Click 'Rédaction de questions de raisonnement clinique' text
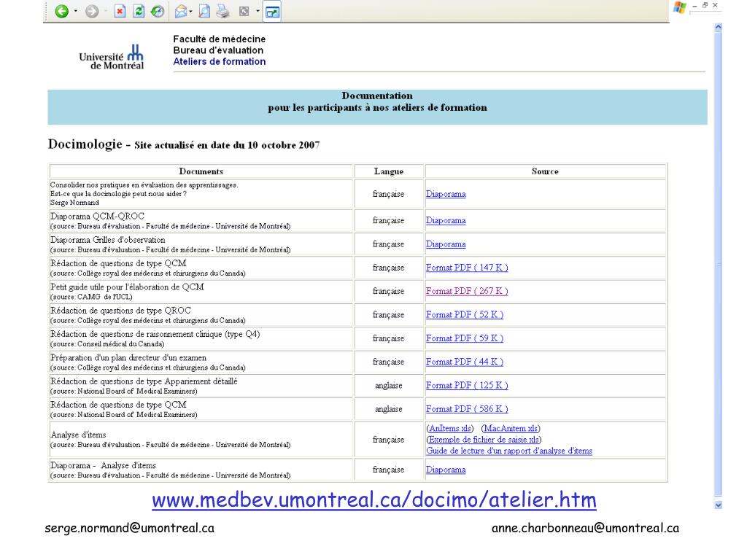The width and height of the screenshot is (747, 560). pos(155,334)
